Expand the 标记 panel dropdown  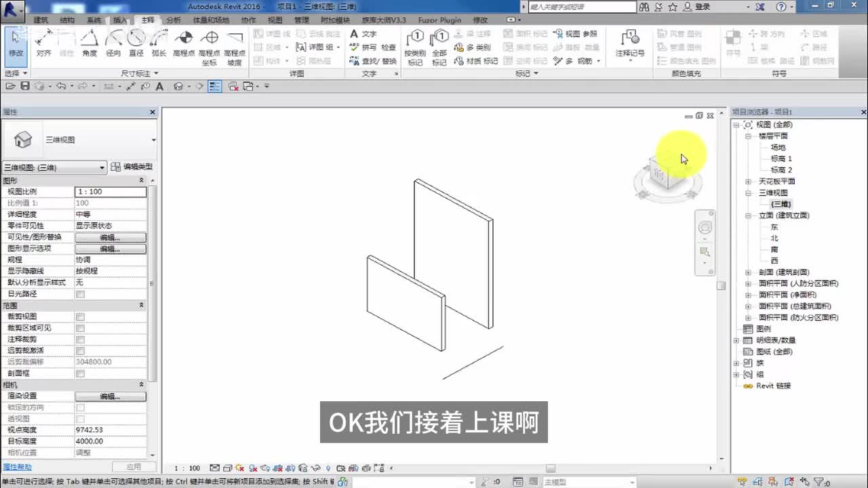pyautogui.click(x=526, y=73)
